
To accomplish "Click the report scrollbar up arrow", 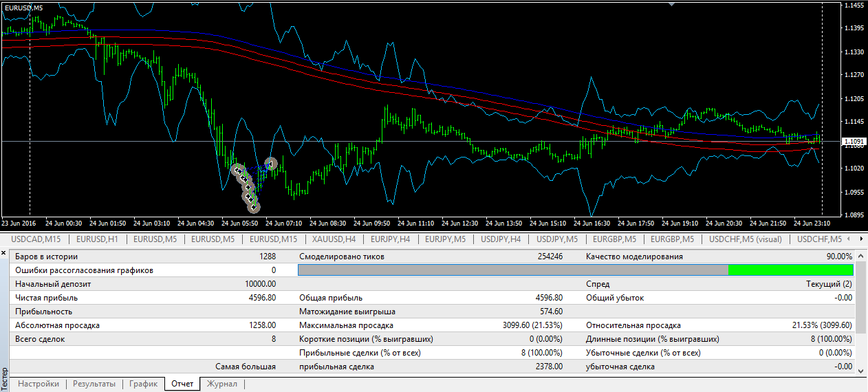I will [x=861, y=257].
